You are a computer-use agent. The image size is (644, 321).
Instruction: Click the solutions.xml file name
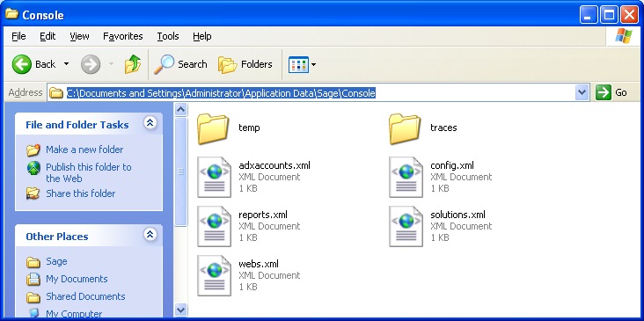pyautogui.click(x=458, y=215)
